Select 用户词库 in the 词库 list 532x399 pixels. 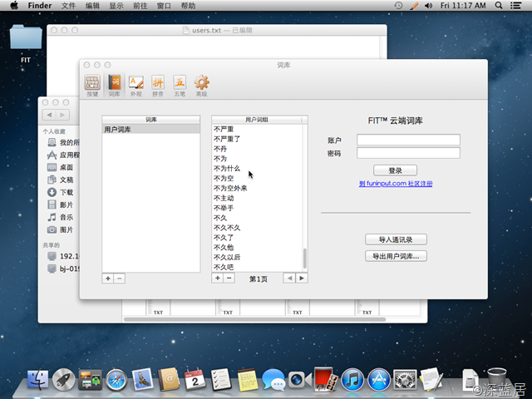(150, 130)
